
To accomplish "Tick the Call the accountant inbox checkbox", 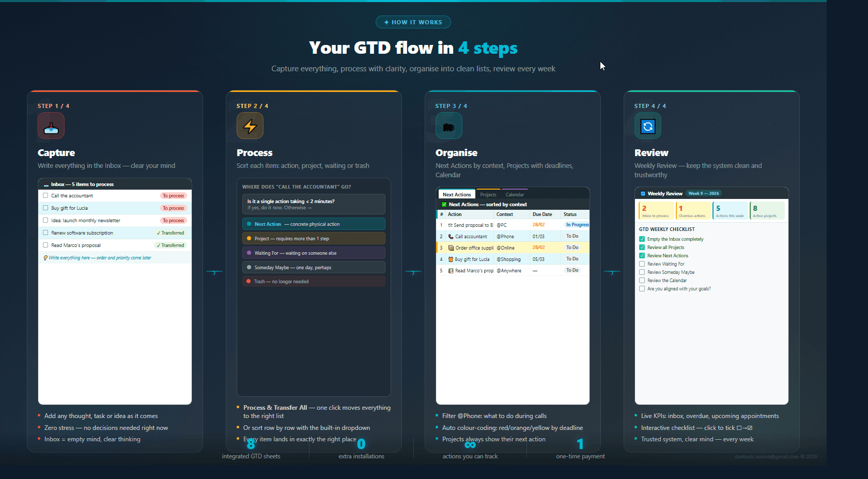I will click(x=45, y=195).
